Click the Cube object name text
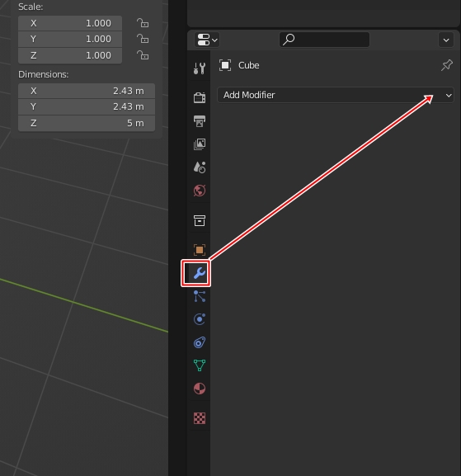The image size is (461, 476). pos(249,65)
